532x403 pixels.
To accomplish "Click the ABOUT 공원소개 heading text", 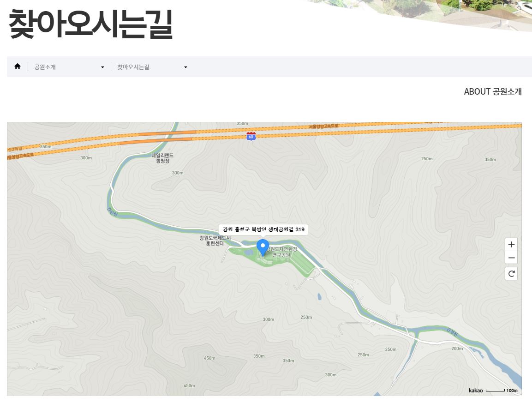I will tap(493, 92).
